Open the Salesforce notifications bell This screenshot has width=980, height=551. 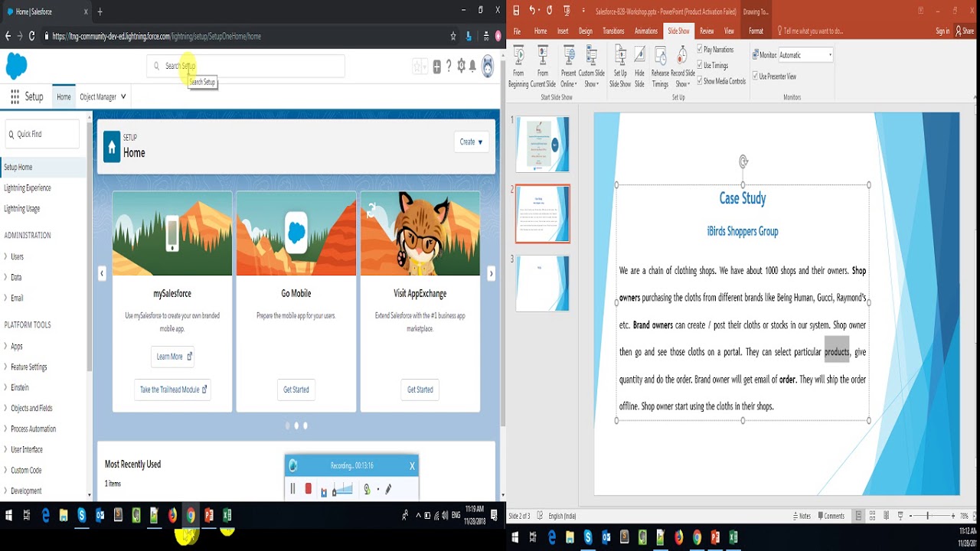coord(472,67)
